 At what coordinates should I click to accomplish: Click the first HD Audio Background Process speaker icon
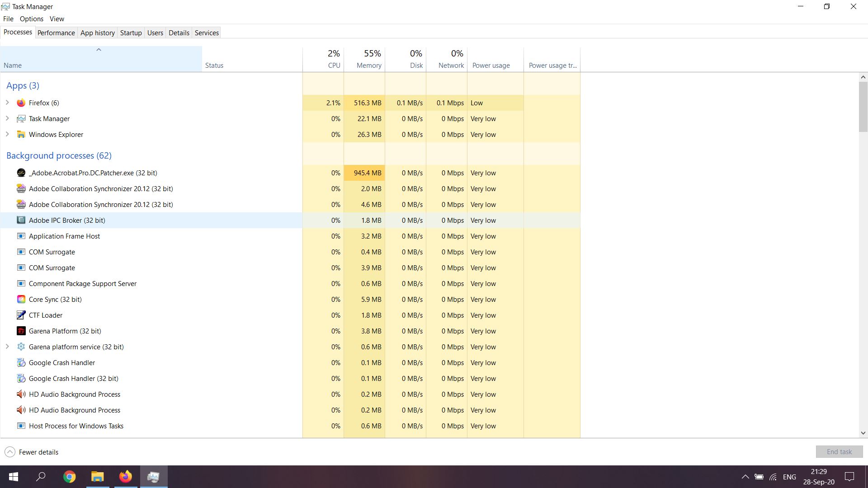click(x=21, y=394)
